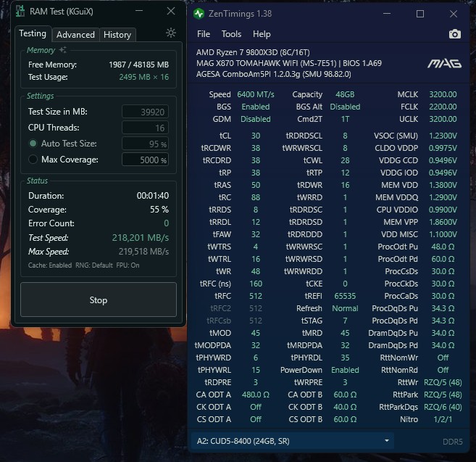The width and height of the screenshot is (476, 462).
Task: Open the File menu in ZenTimings
Action: click(204, 34)
